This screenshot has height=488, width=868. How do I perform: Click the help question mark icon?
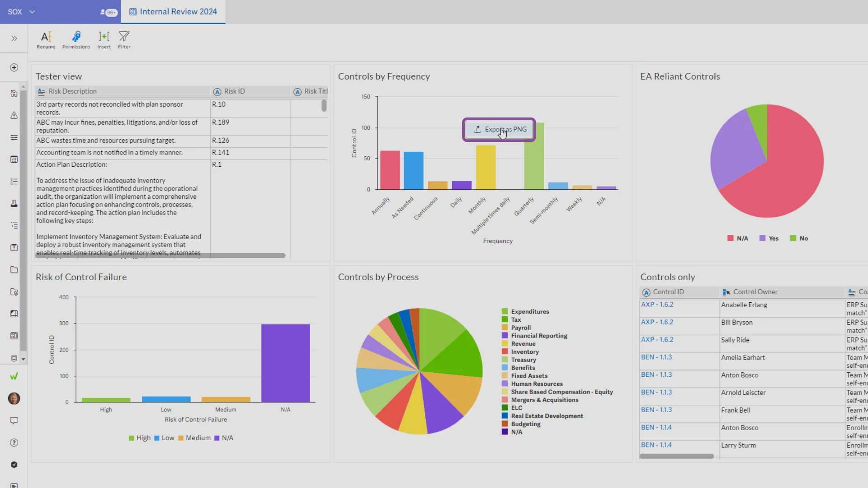(x=14, y=443)
